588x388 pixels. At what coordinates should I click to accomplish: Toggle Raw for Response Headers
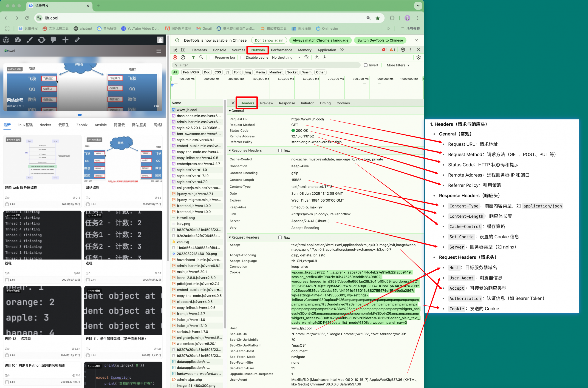tap(280, 151)
